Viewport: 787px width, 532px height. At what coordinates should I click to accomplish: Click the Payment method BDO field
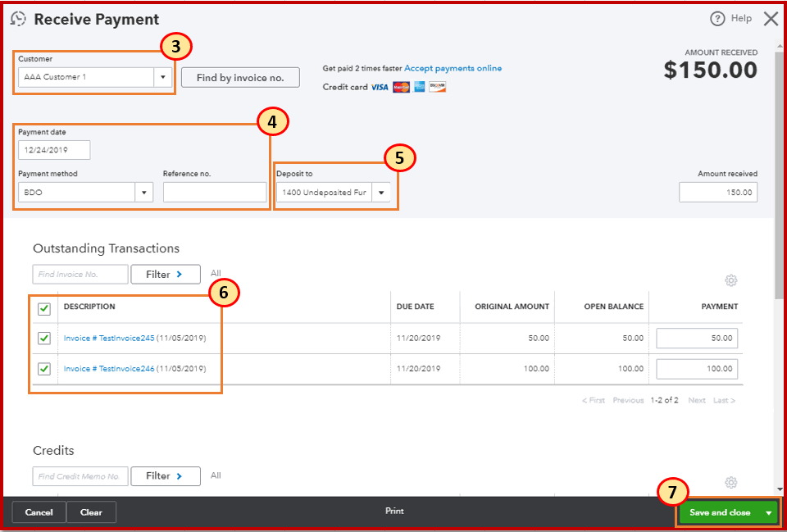[76, 192]
